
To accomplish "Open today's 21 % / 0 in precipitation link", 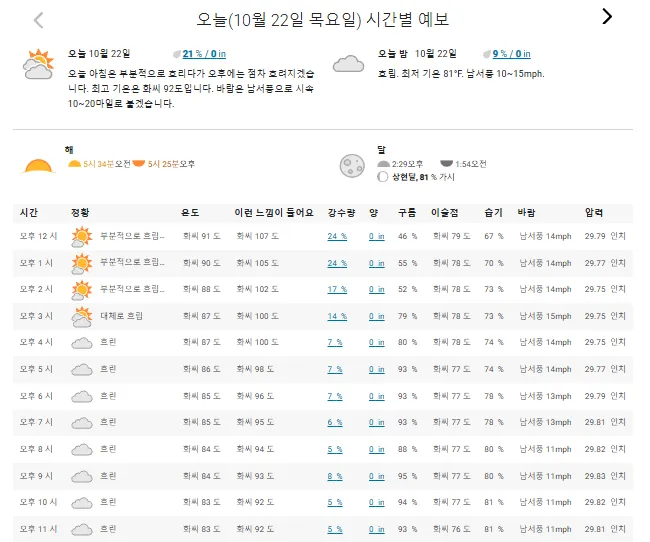I will pyautogui.click(x=204, y=54).
